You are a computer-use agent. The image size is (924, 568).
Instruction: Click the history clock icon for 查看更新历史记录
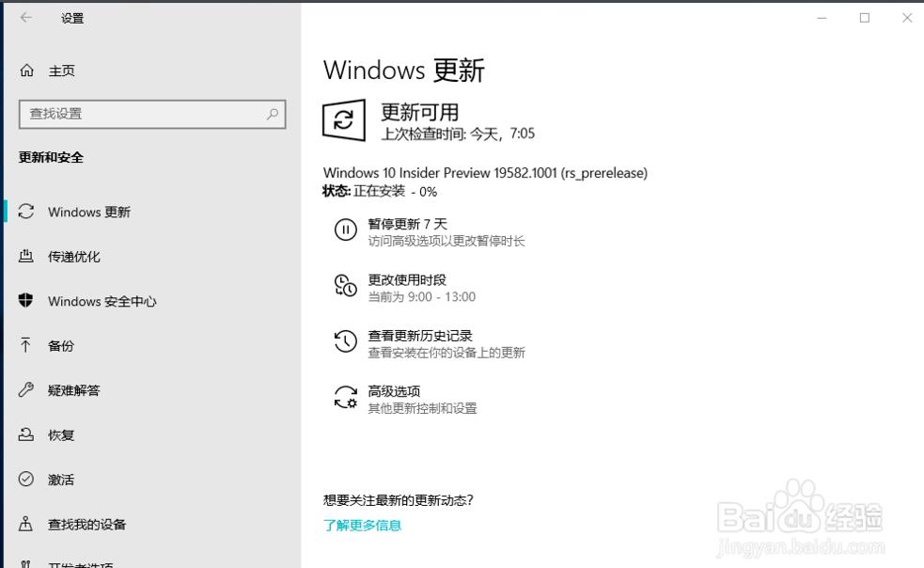click(346, 341)
